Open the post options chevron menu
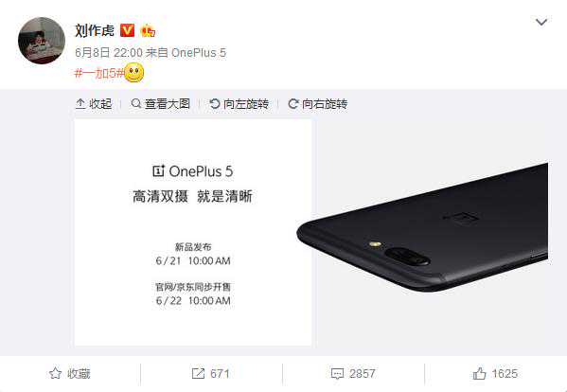 tap(540, 23)
